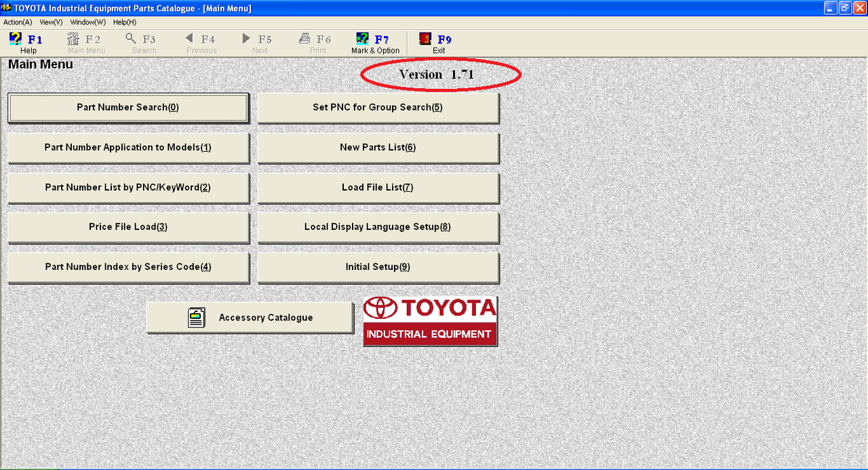Screen dimensions: 868x470
Task: Open the New Parts List(6)
Action: coord(378,148)
